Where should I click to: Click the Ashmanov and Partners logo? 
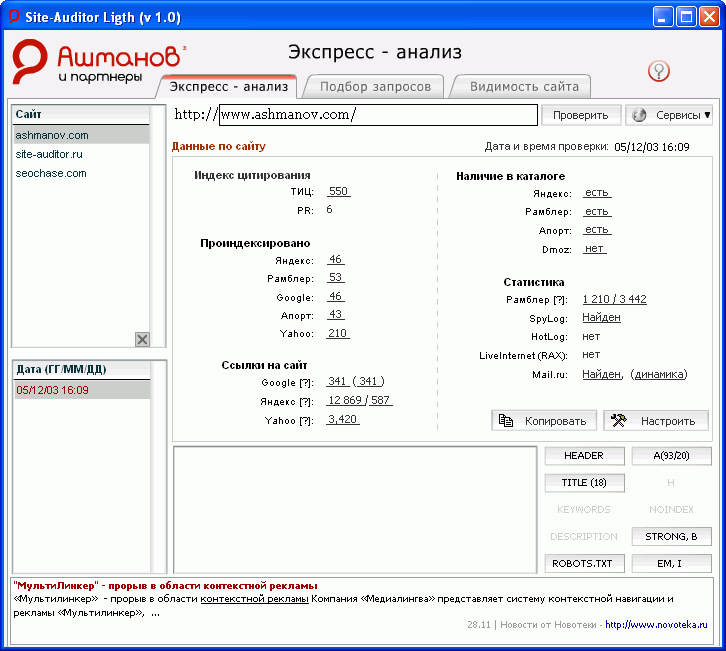pos(99,61)
